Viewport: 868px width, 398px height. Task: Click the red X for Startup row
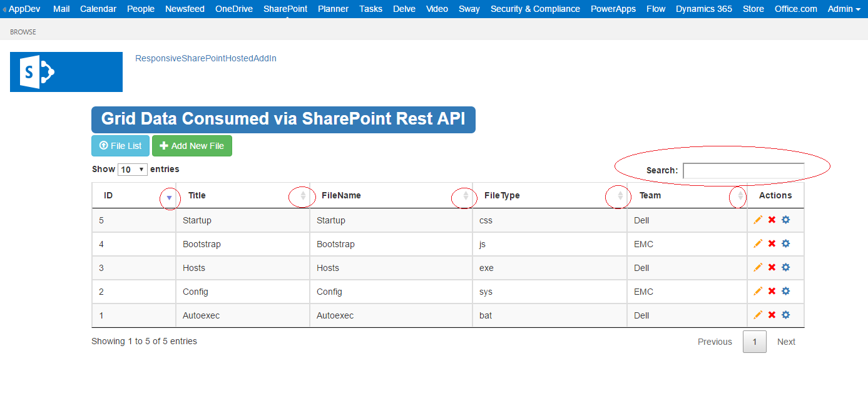(772, 220)
